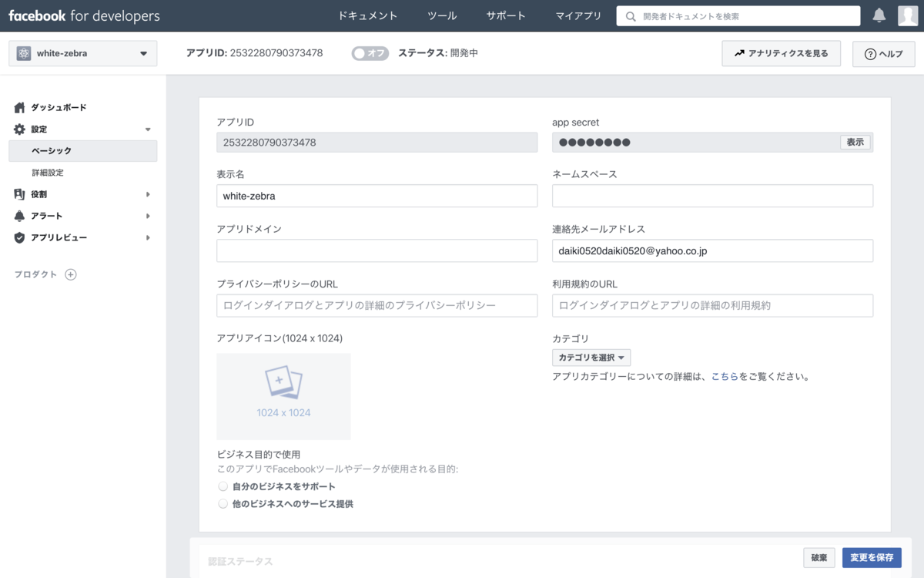Screen dimensions: 924x578
Task: Open the カテゴリを選択 dropdown
Action: [x=591, y=358]
